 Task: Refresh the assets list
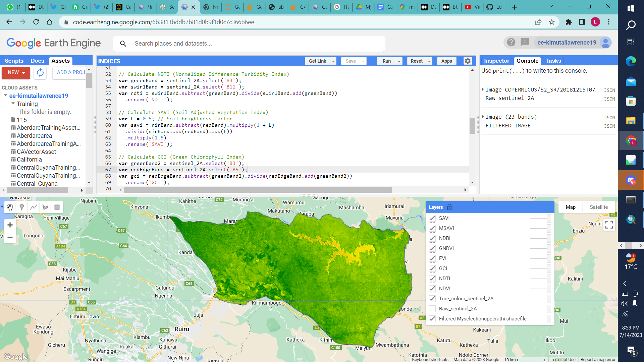[x=40, y=73]
